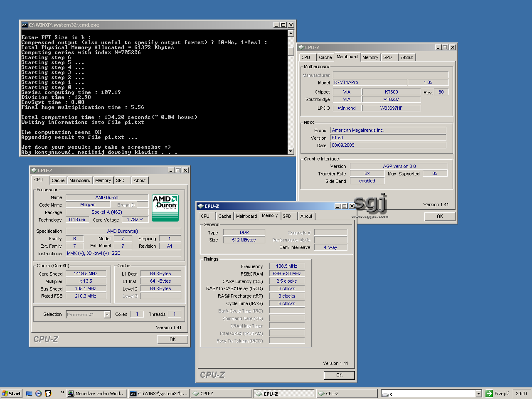Click the Instructions value MMX (+), 3DNow! (+), SSE
The width and height of the screenshot is (532, 399).
[123, 253]
